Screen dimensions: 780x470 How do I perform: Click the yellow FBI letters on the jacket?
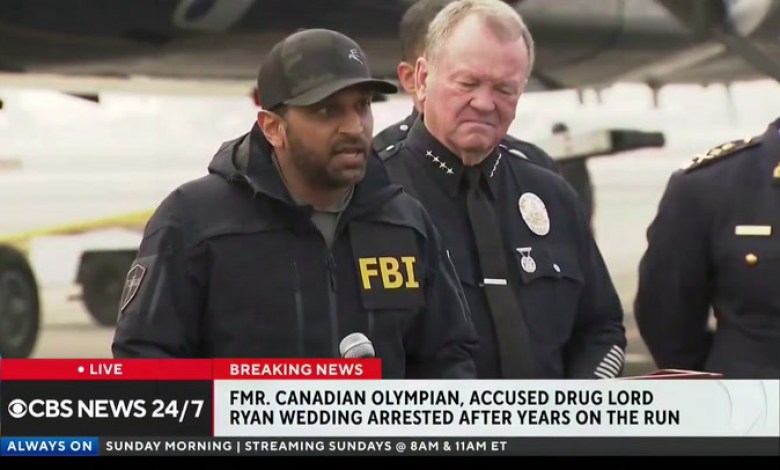click(389, 273)
